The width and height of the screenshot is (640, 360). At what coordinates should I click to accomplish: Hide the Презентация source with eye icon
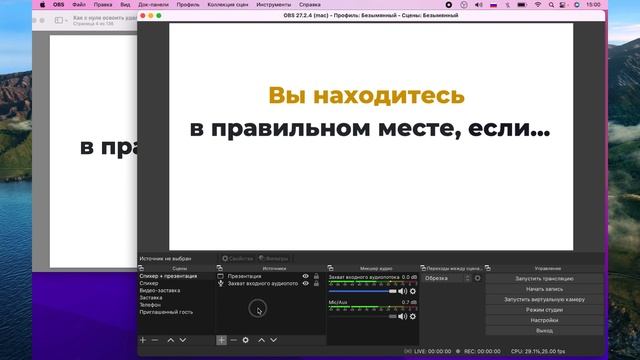(x=305, y=276)
